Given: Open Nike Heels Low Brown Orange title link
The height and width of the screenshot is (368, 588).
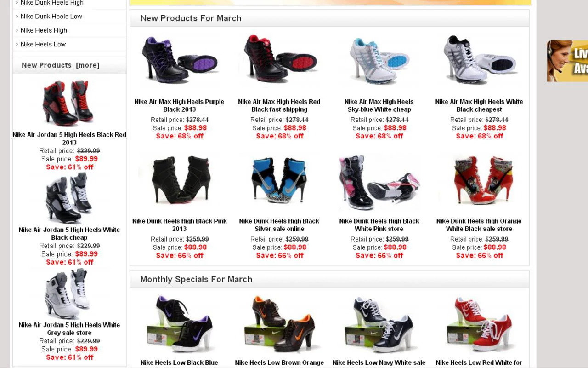Looking at the screenshot, I should (279, 363).
